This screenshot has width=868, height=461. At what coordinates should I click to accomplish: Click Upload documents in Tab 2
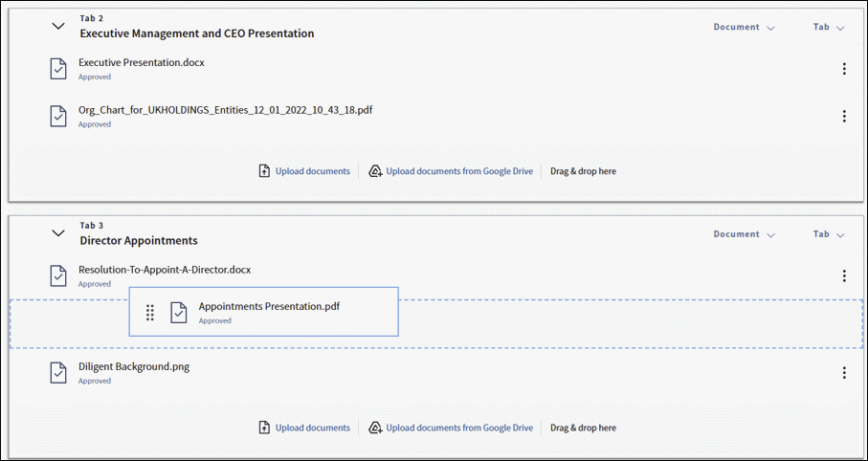coord(304,171)
